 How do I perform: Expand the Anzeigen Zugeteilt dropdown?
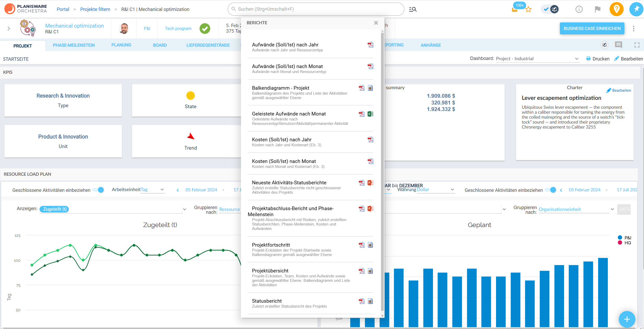(184, 209)
